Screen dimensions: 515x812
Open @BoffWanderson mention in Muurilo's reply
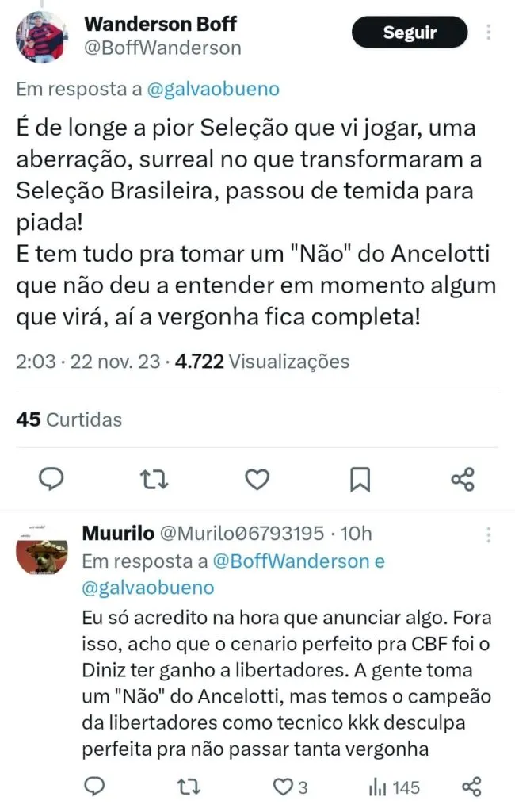click(291, 561)
